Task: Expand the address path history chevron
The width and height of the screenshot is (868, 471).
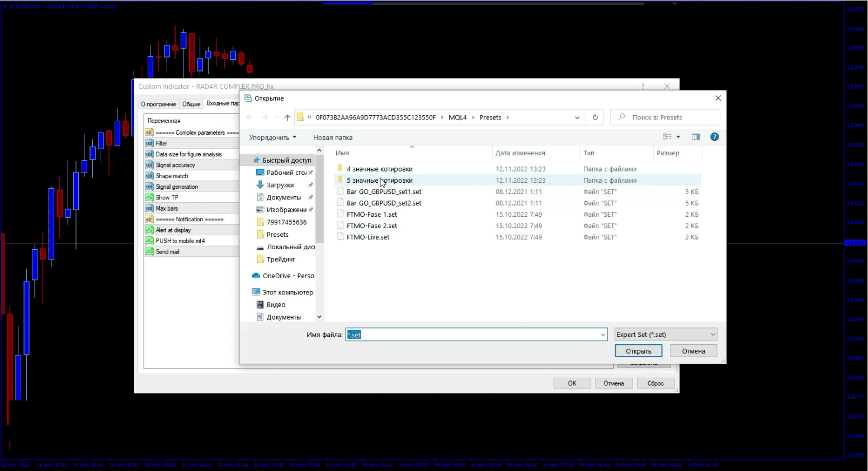Action: 577,117
